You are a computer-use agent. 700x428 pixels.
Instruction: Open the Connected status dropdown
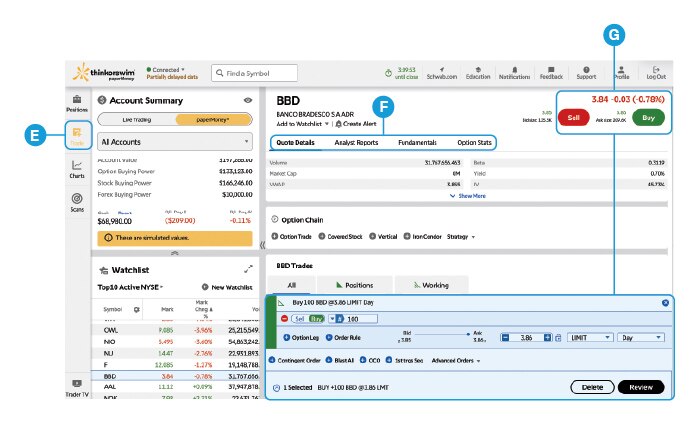click(165, 70)
